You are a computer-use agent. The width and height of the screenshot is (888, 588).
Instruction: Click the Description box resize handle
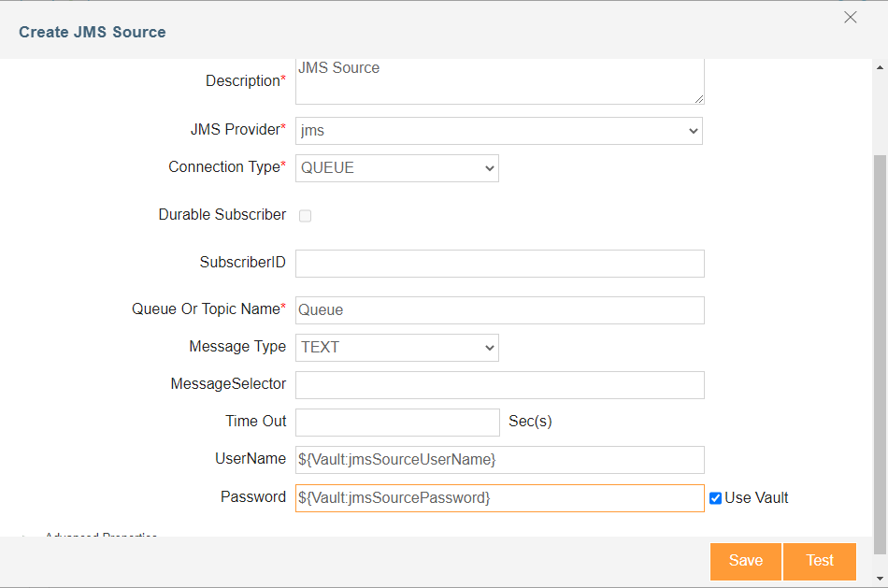(699, 98)
